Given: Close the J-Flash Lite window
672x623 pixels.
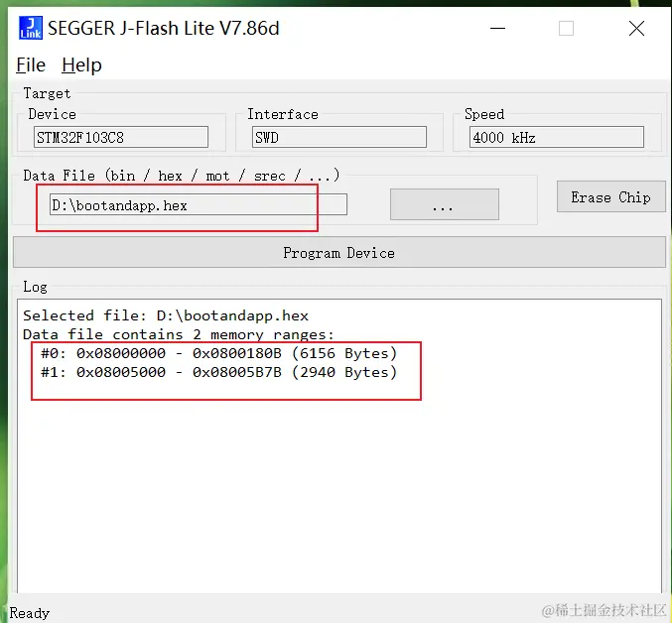Looking at the screenshot, I should 636,28.
